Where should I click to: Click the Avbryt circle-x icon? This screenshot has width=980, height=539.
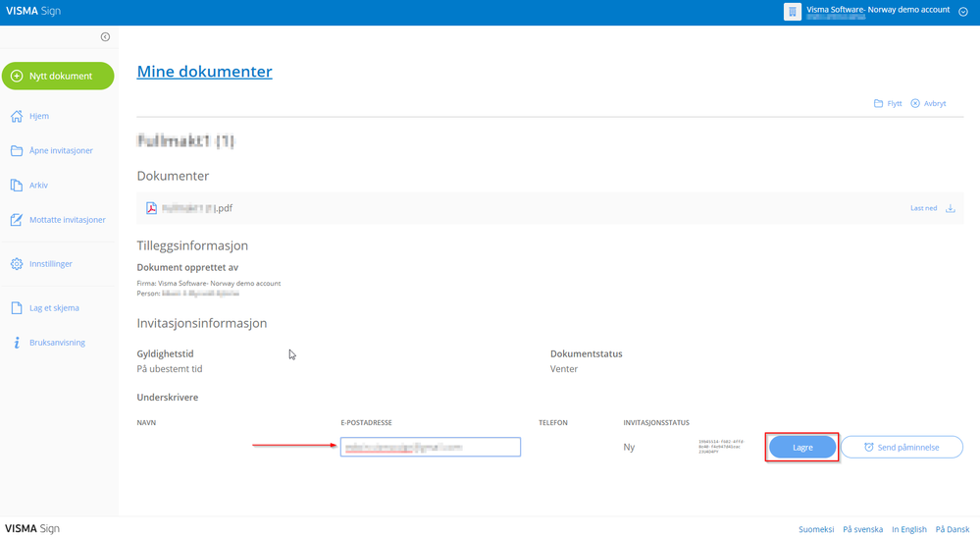(x=915, y=103)
